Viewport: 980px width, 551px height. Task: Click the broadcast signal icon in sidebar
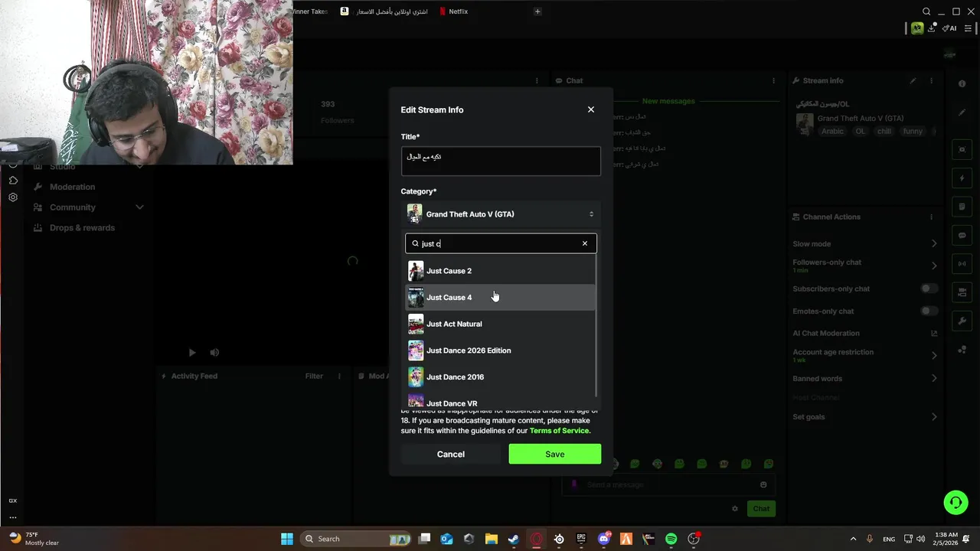point(962,264)
